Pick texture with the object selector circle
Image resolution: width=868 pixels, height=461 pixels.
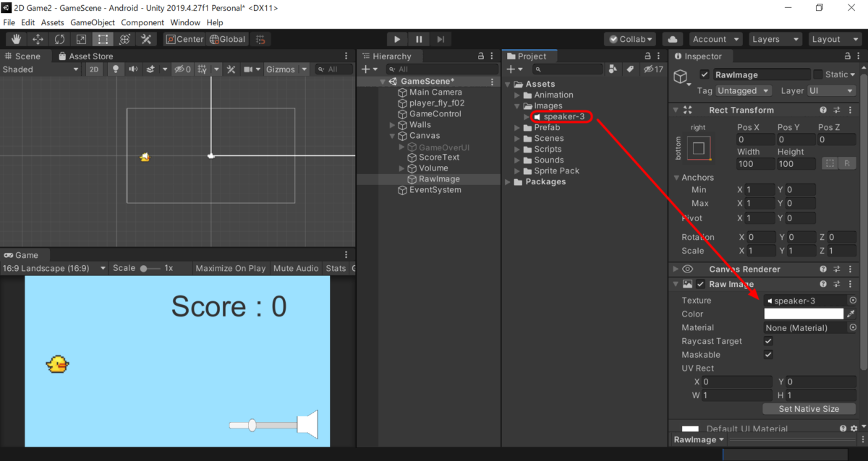852,301
